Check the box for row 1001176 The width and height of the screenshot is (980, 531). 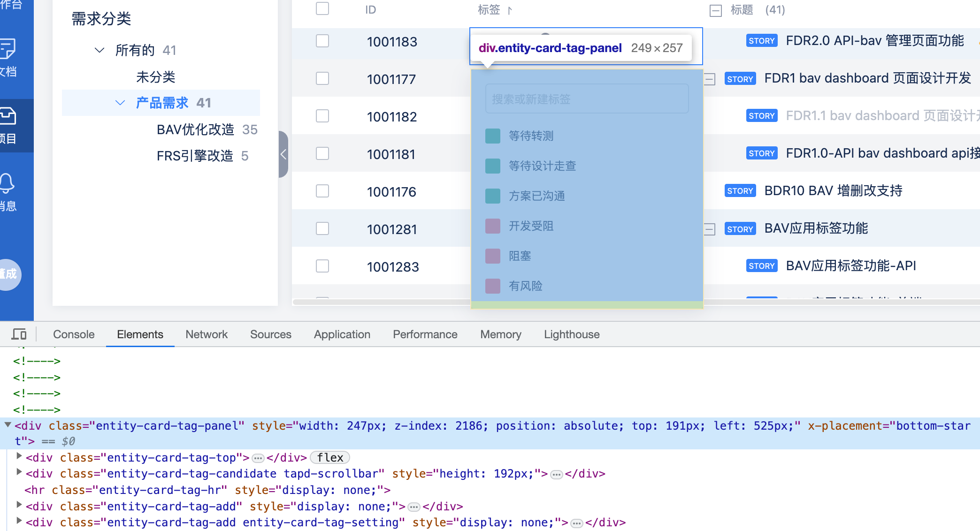[x=322, y=191]
